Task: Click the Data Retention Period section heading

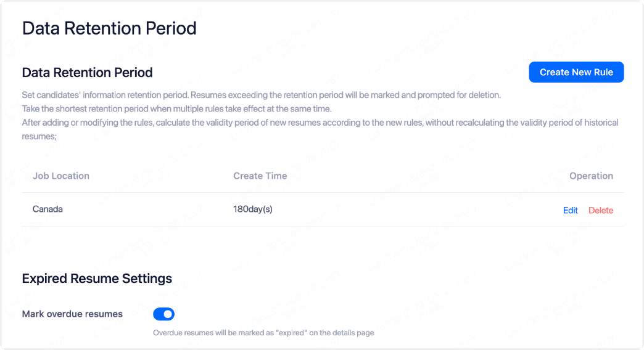Action: 87,72
